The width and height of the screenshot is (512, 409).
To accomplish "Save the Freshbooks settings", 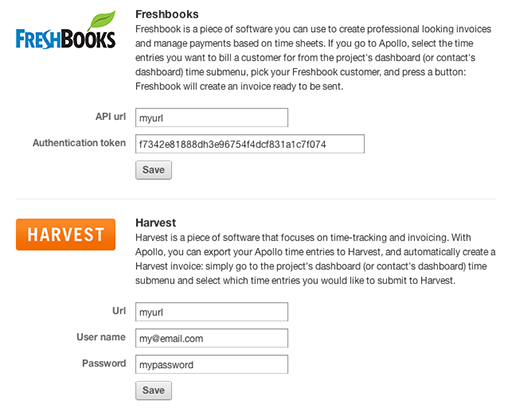I will 153,170.
